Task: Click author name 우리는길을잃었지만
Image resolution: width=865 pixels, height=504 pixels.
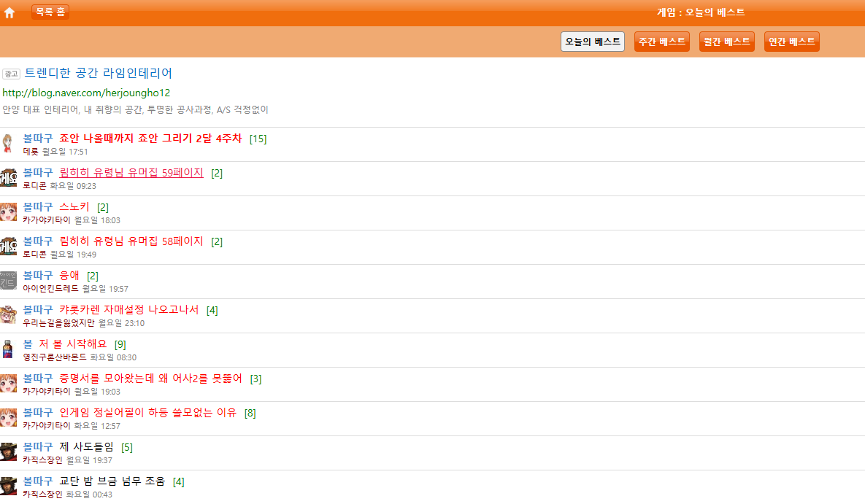Action: [58, 322]
